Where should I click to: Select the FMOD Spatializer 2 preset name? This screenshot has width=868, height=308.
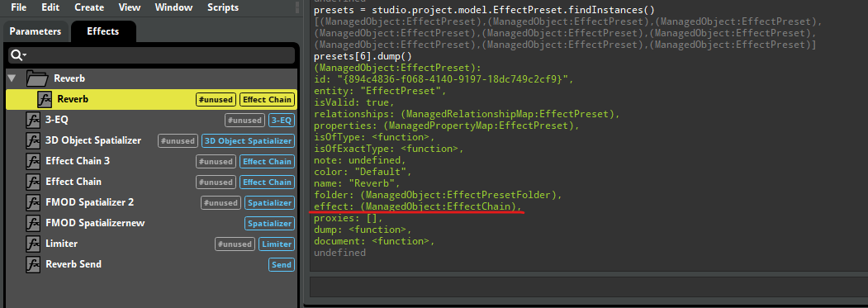pos(90,202)
